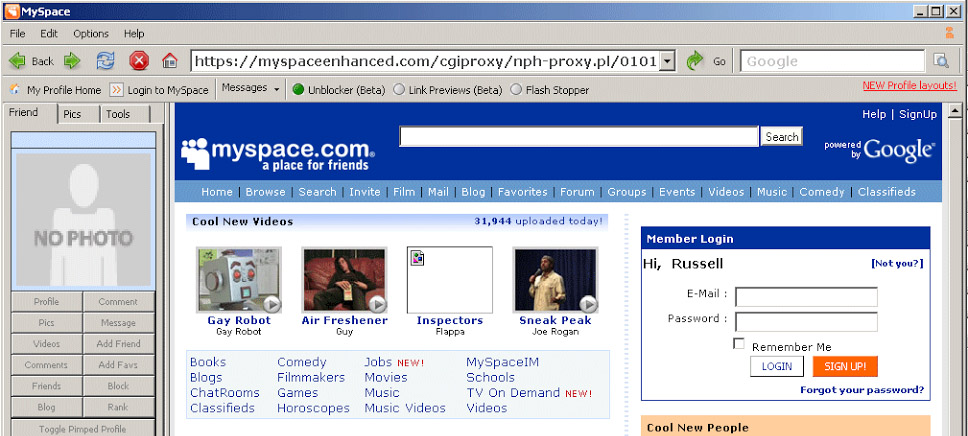Expand the Messages dropdown
This screenshot has width=968, height=436.
277,90
